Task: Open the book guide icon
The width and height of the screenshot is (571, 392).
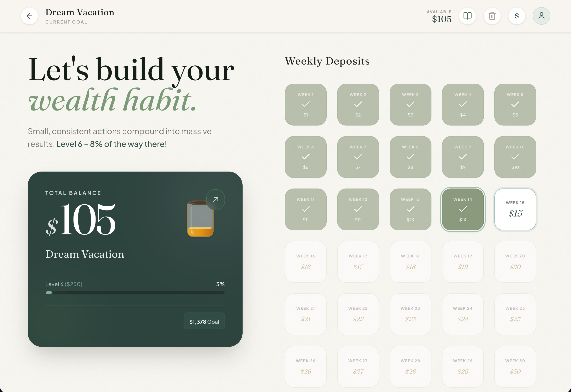Action: coord(467,16)
